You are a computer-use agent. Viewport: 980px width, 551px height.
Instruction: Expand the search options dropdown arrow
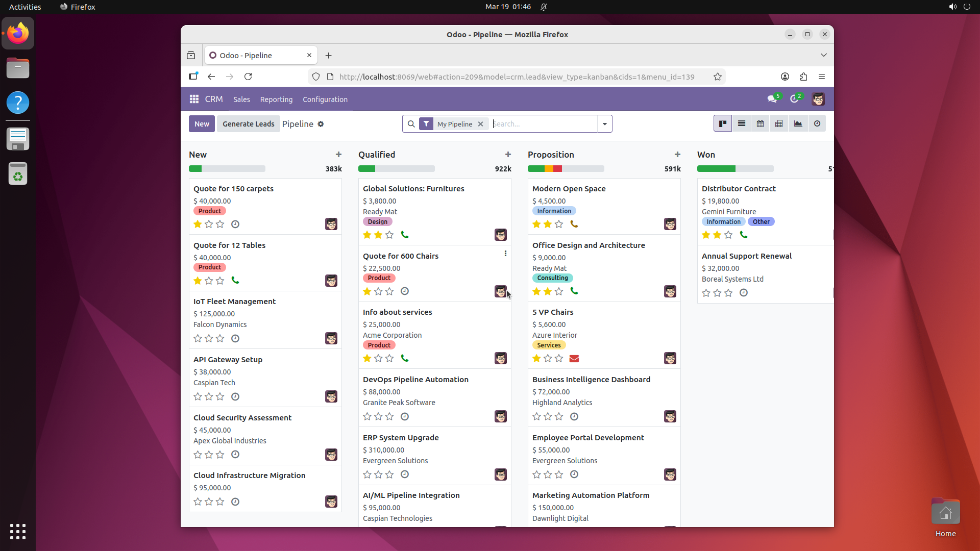pos(604,124)
